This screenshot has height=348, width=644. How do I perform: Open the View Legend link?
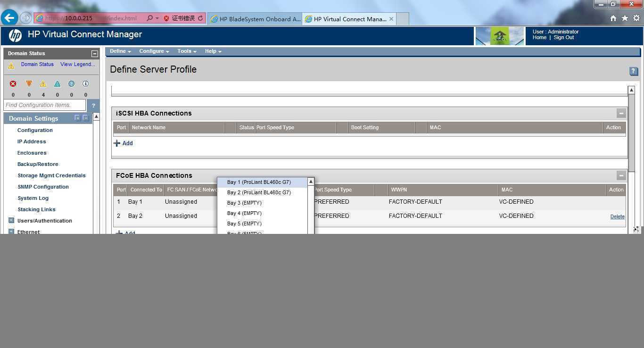click(x=77, y=64)
